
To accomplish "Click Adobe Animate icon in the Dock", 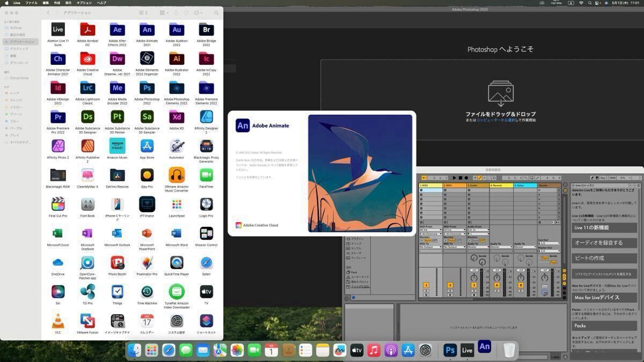I will tap(485, 347).
